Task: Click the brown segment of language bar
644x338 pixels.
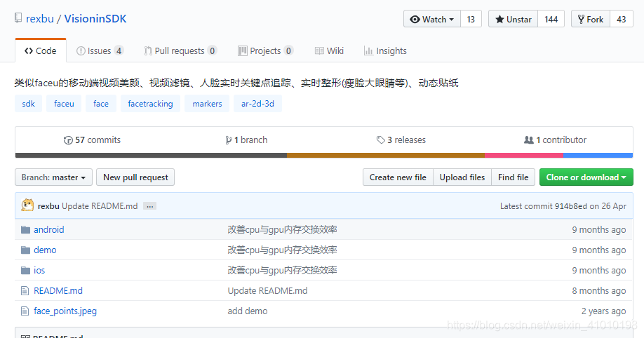Action: (x=386, y=155)
